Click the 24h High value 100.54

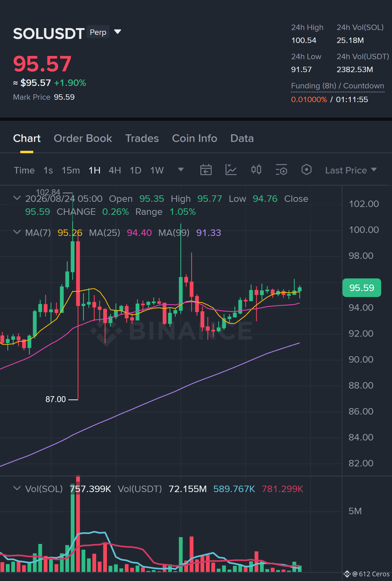[x=304, y=40]
